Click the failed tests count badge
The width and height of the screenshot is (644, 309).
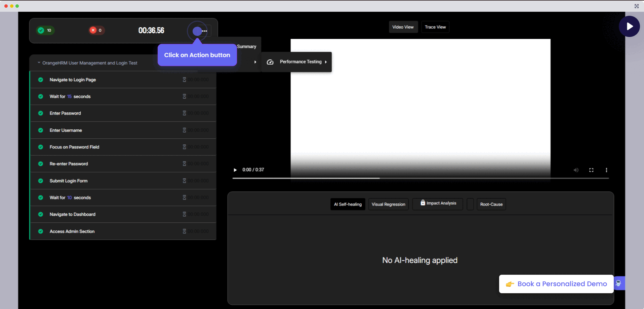pos(96,31)
